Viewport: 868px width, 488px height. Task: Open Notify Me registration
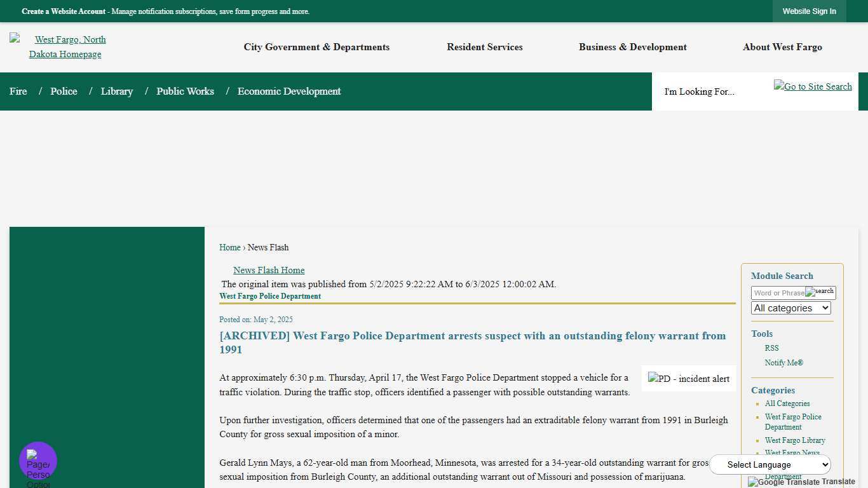(783, 363)
